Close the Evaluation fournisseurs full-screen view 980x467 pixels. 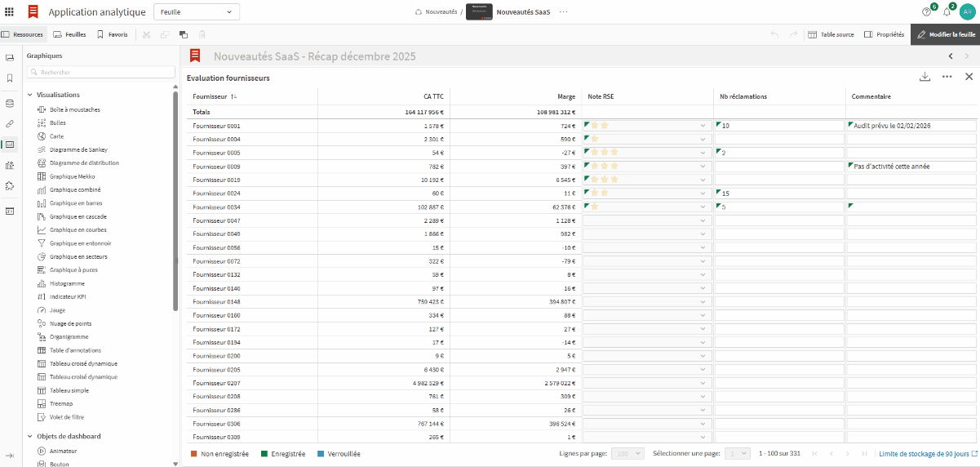pyautogui.click(x=969, y=77)
